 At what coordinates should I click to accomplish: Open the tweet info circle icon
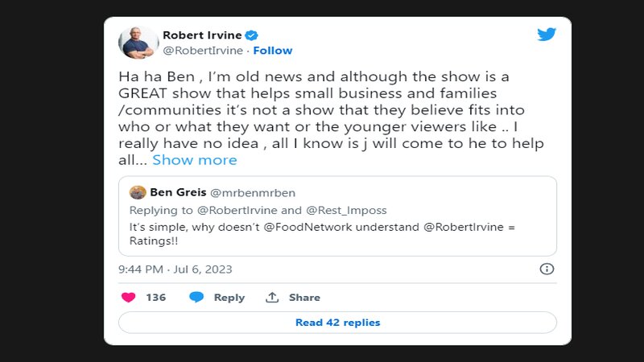pyautogui.click(x=546, y=269)
